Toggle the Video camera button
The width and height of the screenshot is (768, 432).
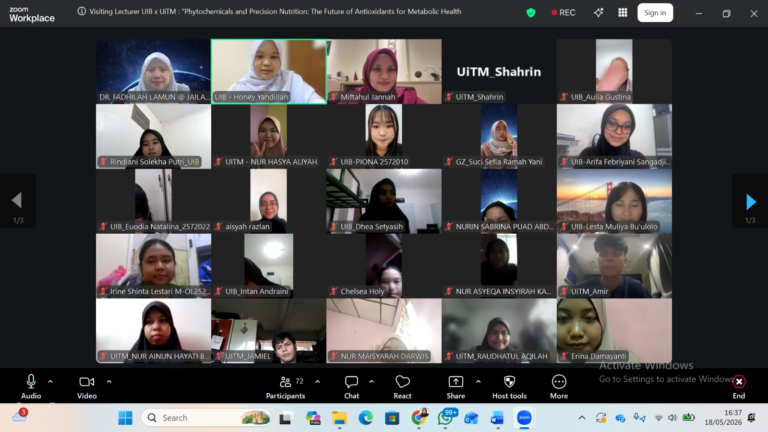pos(87,386)
